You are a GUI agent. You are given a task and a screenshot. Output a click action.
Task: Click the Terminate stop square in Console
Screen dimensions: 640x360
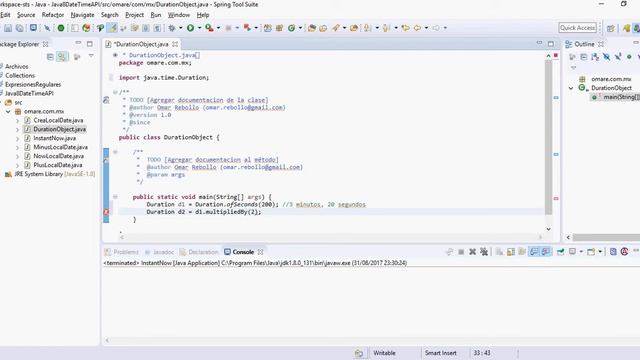point(461,252)
